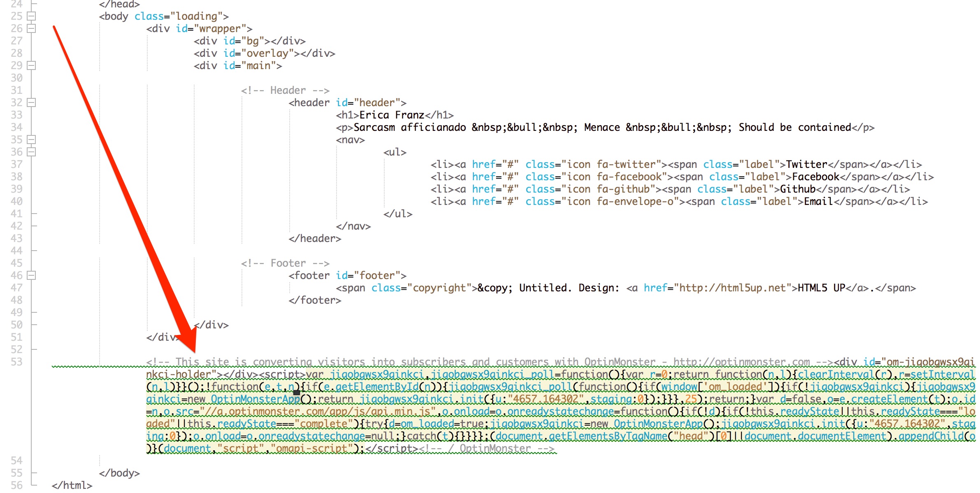980x493 pixels.
Task: Click the closing body tag
Action: coord(119,473)
